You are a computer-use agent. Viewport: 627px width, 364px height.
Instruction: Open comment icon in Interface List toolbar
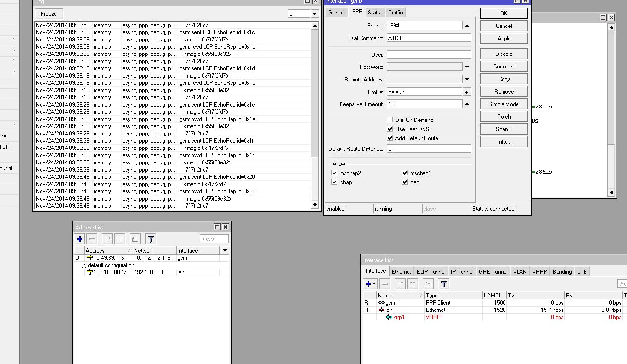428,284
